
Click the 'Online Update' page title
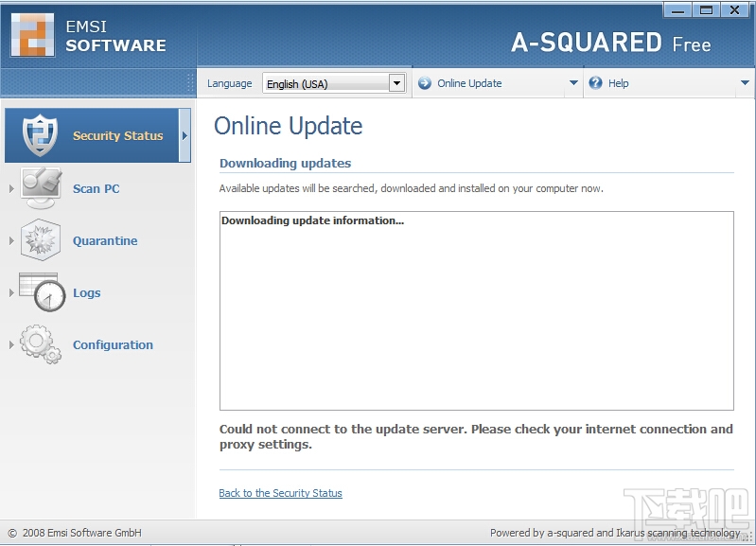tap(289, 127)
